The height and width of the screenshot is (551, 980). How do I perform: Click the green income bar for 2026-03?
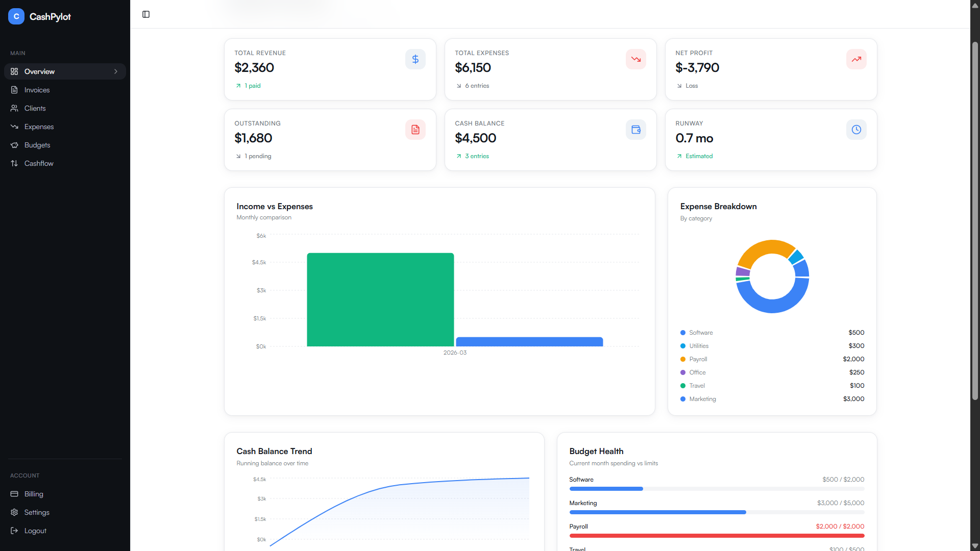[380, 299]
